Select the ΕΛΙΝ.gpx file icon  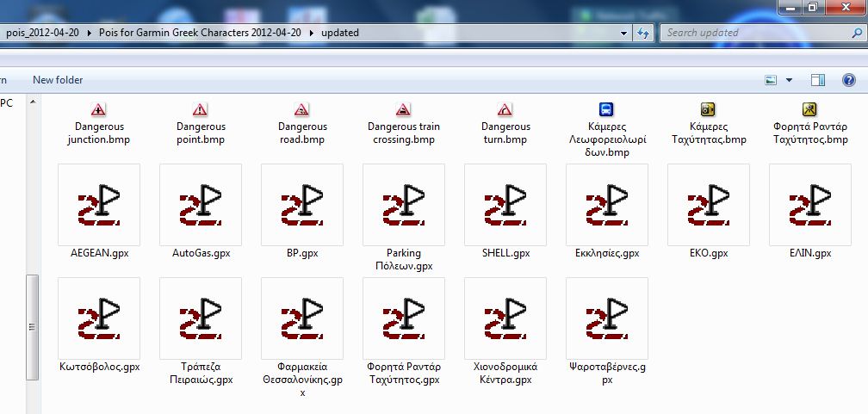point(810,205)
